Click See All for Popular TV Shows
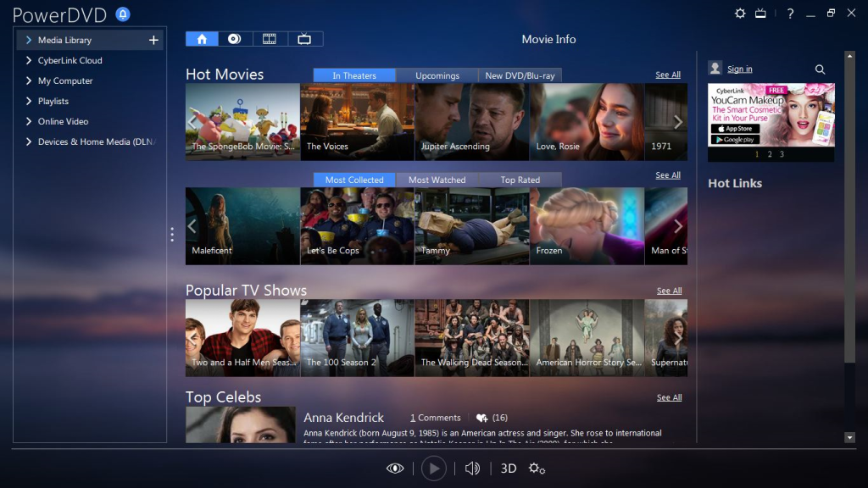Viewport: 868px width, 488px height. point(669,291)
